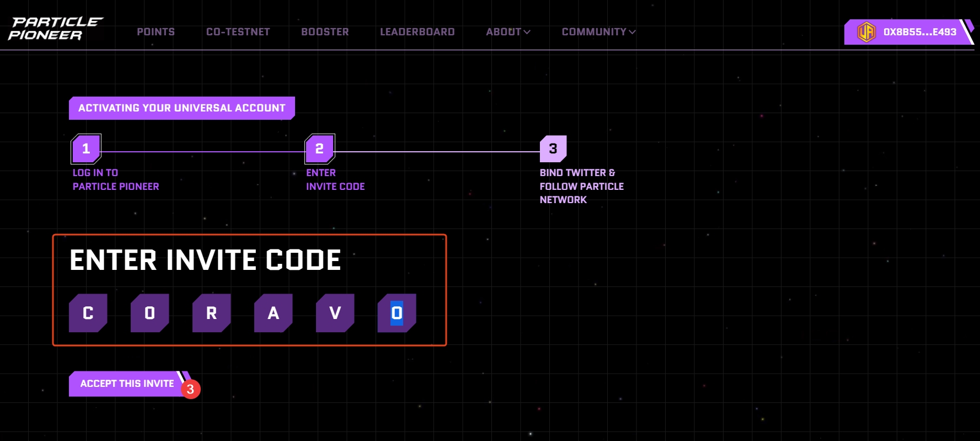
Task: Click the step 3 number badge
Action: coord(553,149)
